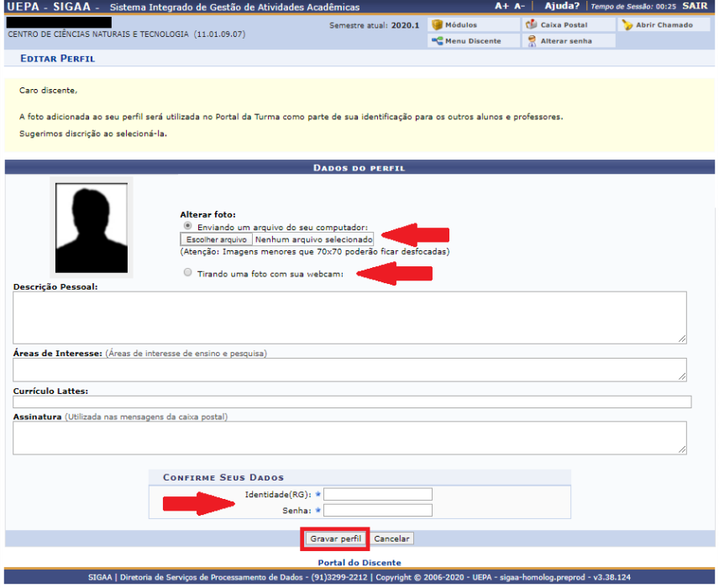Click the Identidade(RG) input field
This screenshot has height=588, width=719.
click(x=378, y=494)
